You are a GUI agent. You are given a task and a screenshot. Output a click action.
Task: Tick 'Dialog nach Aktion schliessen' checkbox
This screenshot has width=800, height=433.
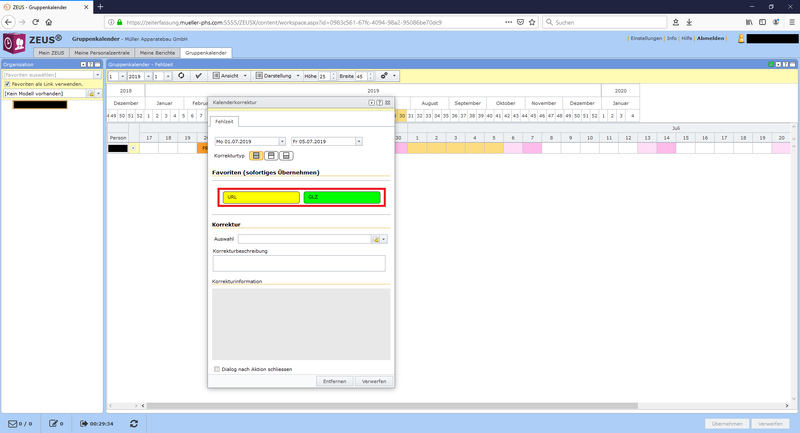(x=217, y=369)
